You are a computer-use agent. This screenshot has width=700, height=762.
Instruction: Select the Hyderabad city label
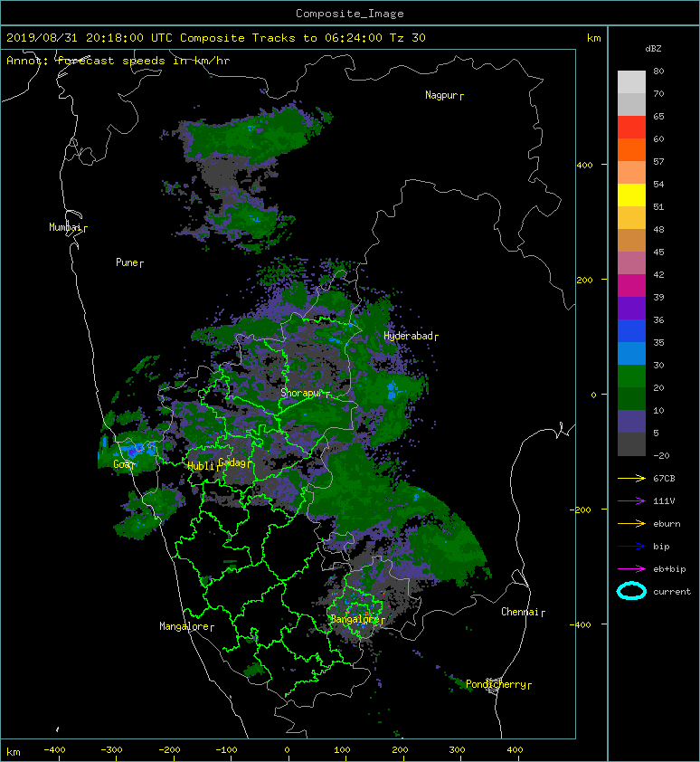coord(411,336)
